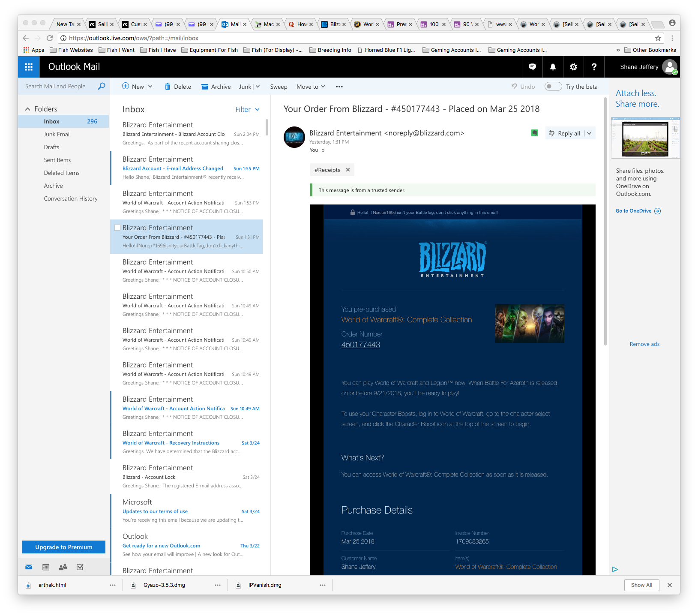Open options for arthak.html download
The height and width of the screenshot is (616, 698).
click(x=113, y=585)
